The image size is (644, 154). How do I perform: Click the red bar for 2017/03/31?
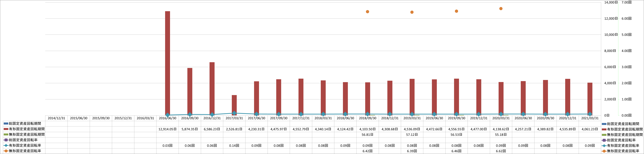[x=234, y=105]
